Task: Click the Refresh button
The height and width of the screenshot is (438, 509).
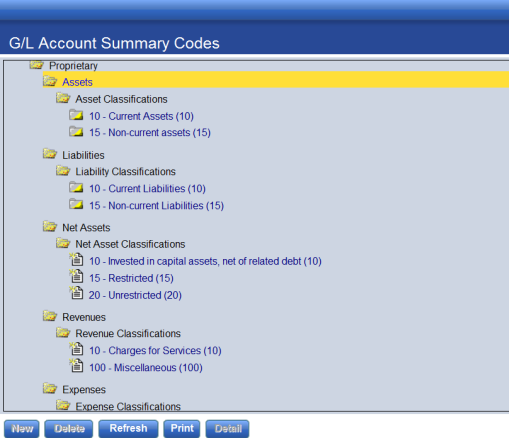Action: pyautogui.click(x=128, y=428)
